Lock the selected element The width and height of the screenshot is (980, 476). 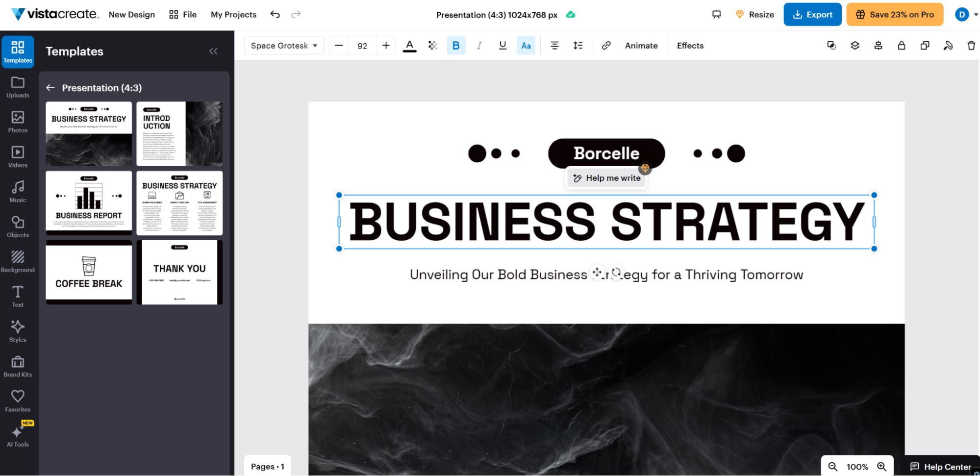[x=901, y=46]
